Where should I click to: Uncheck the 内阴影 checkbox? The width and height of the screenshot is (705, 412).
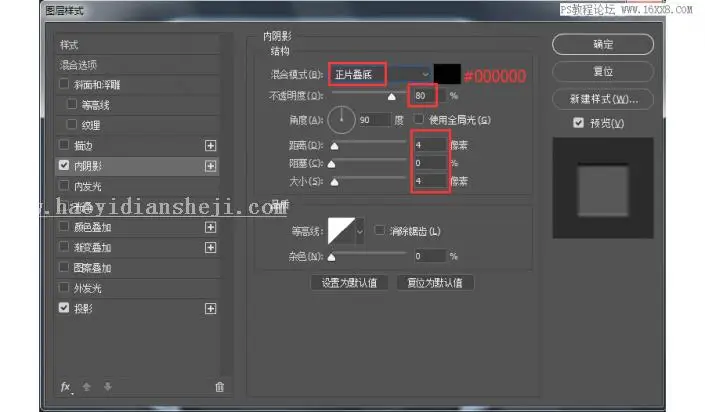pyautogui.click(x=64, y=165)
